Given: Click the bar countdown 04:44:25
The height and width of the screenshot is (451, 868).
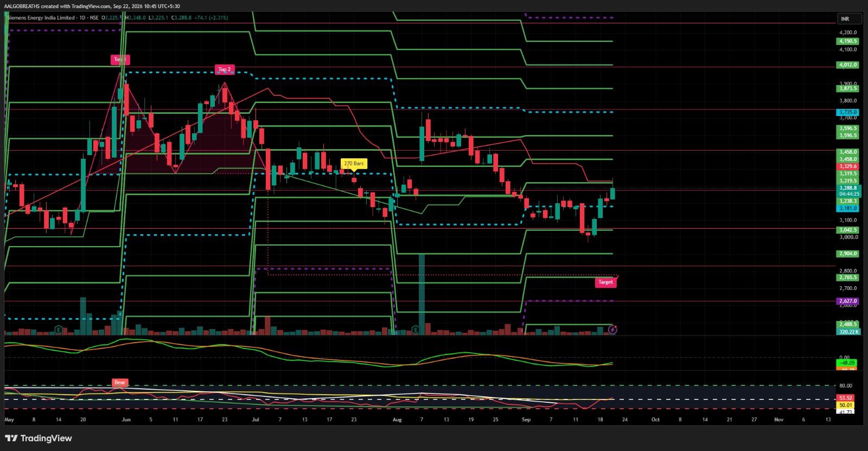Looking at the screenshot, I should 849,194.
